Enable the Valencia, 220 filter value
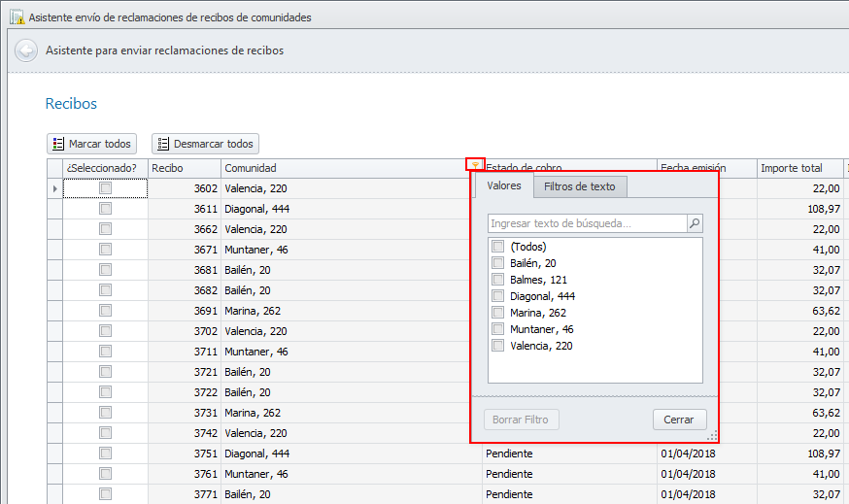The width and height of the screenshot is (849, 504). pyautogui.click(x=498, y=346)
